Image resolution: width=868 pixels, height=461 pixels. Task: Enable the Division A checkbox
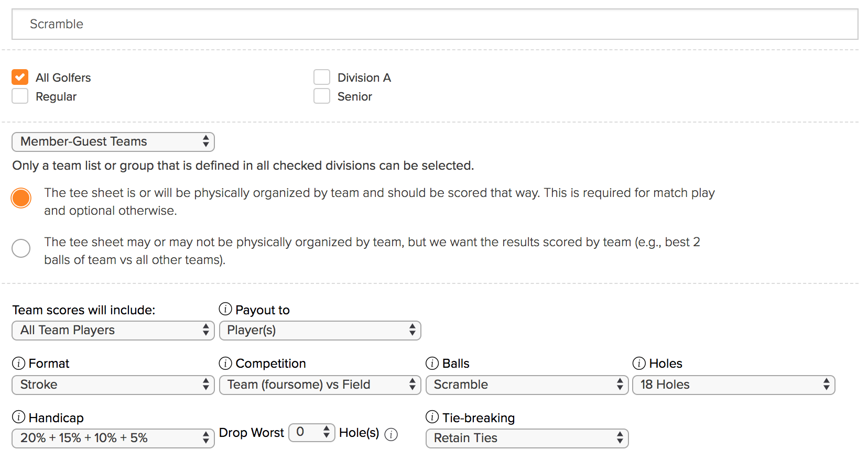(x=322, y=78)
